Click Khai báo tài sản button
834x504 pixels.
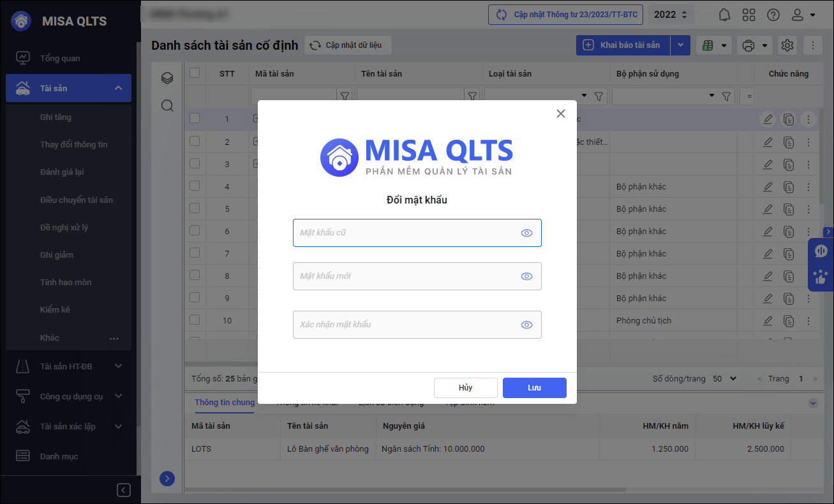[623, 45]
